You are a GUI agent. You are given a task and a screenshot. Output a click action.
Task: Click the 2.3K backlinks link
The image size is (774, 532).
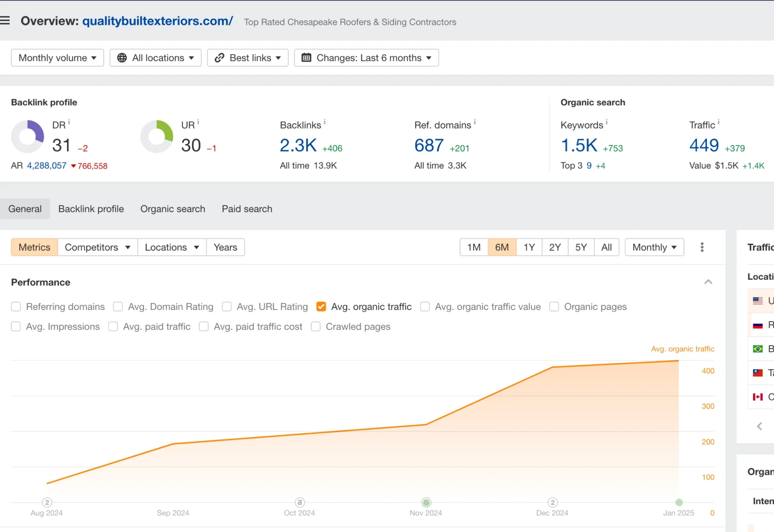coord(298,145)
